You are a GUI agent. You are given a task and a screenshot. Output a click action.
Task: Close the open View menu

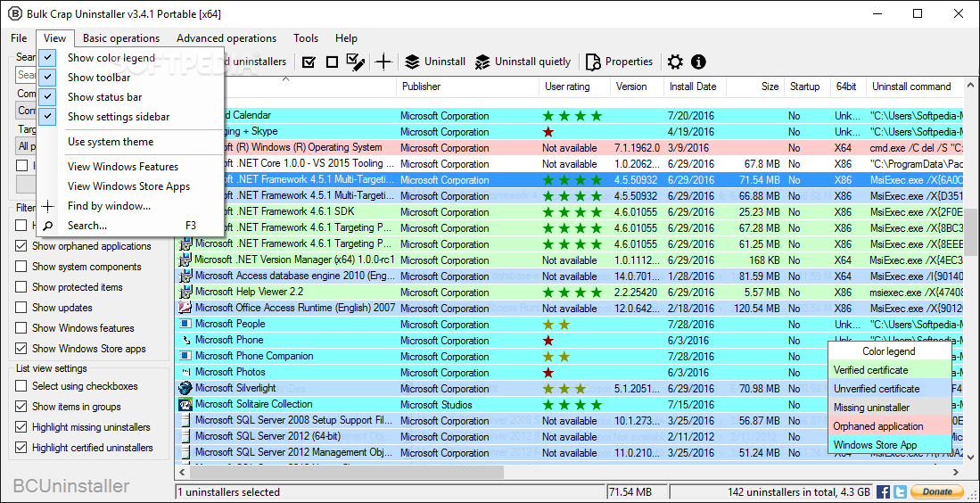coord(55,38)
